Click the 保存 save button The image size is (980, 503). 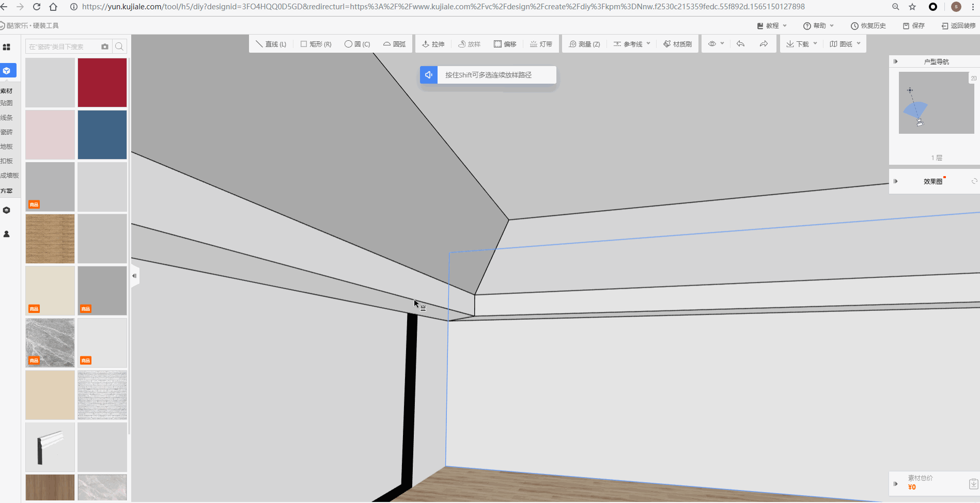click(914, 26)
